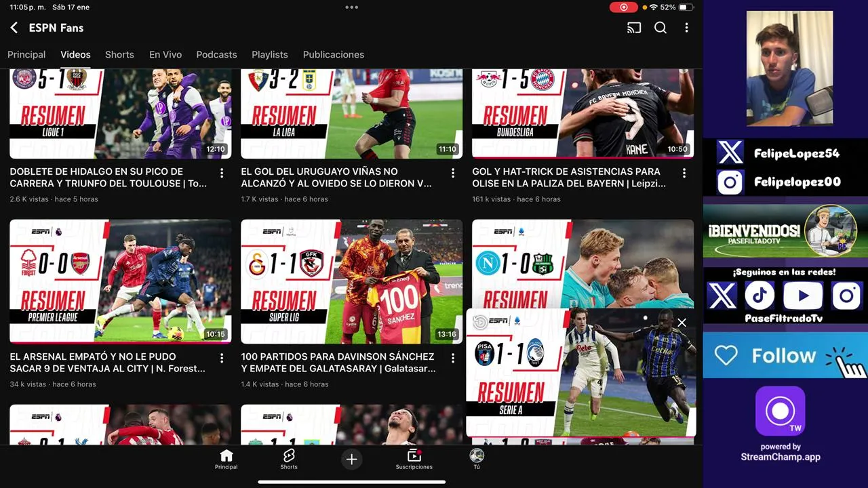Viewport: 868px width, 488px height.
Task: Click the text 34 k vistas · hace 6 horas
Action: (53, 384)
